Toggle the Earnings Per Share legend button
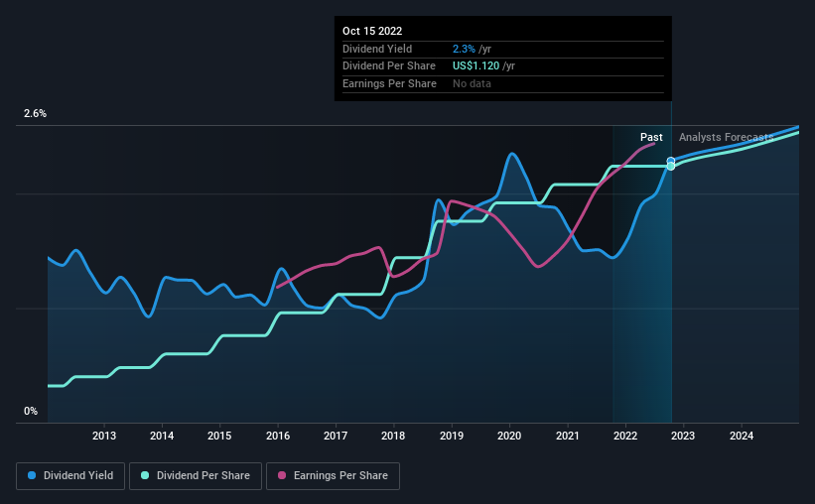The image size is (815, 504). [333, 475]
